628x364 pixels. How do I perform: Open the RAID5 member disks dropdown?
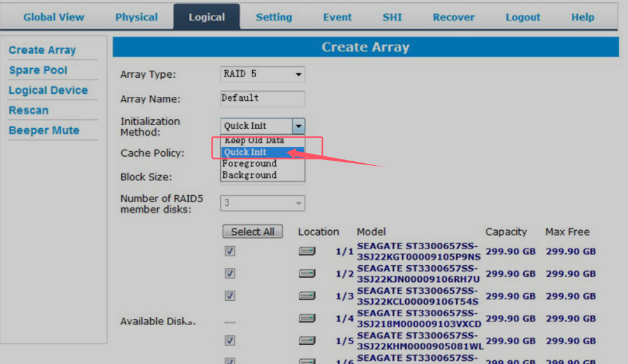[262, 203]
